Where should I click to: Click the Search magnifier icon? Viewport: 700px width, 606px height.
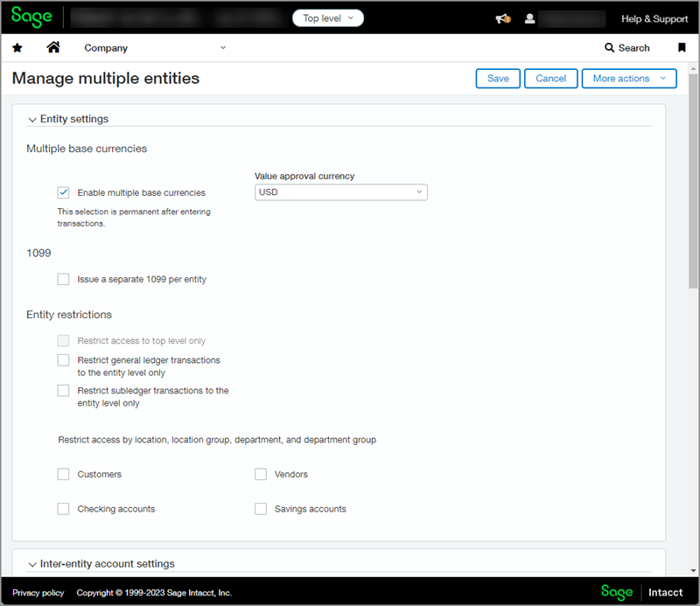(x=609, y=48)
